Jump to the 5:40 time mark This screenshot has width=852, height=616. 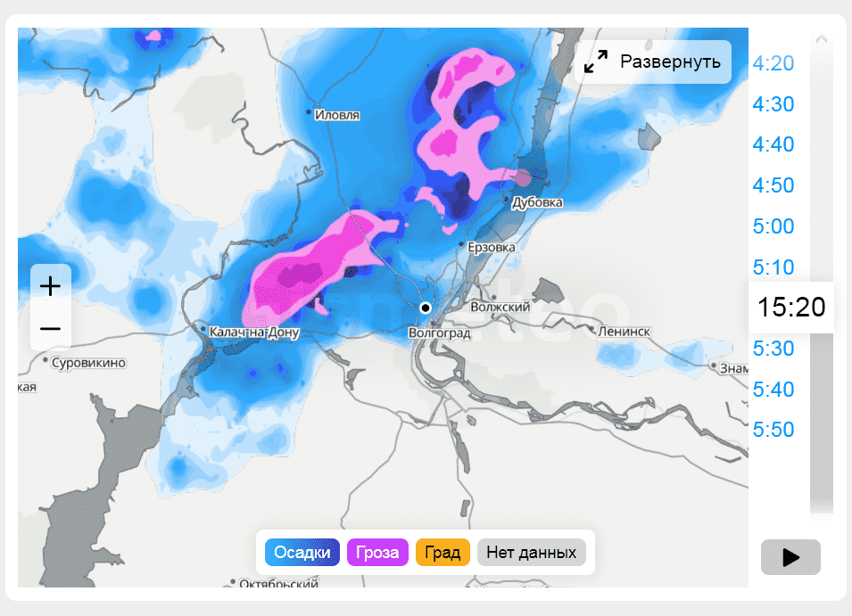pyautogui.click(x=773, y=389)
